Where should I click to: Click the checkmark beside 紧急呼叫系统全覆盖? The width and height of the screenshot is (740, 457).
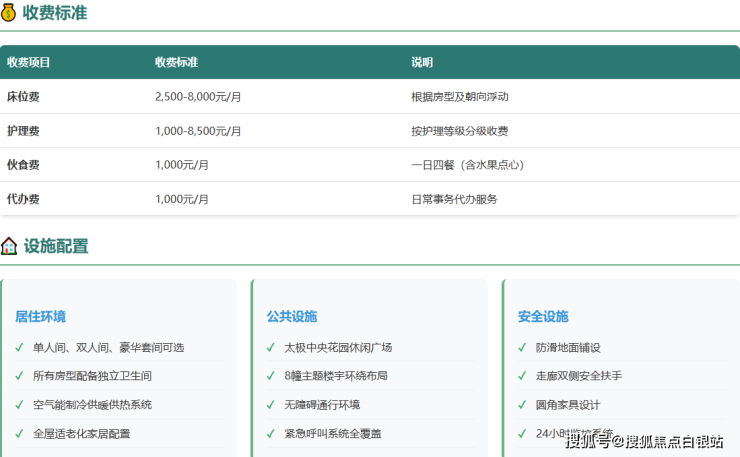click(270, 434)
